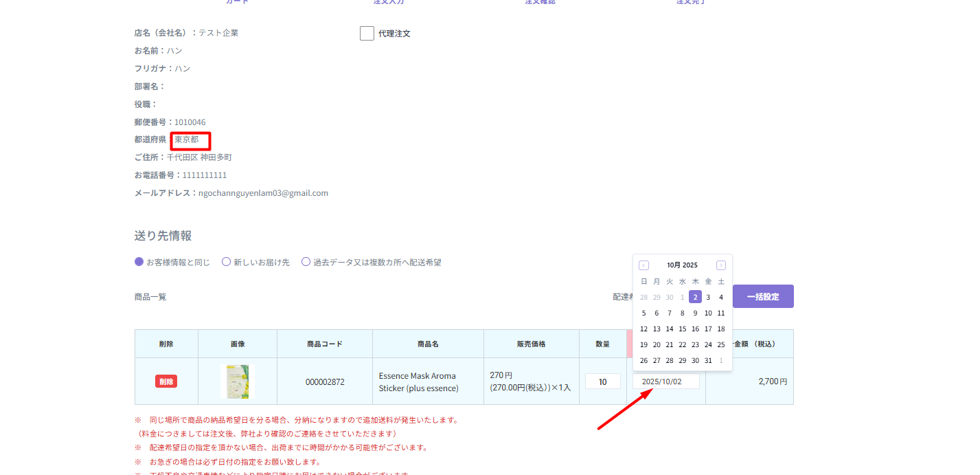Click the delivery date field 2025/10/02
This screenshot has width=980, height=475.
(665, 382)
